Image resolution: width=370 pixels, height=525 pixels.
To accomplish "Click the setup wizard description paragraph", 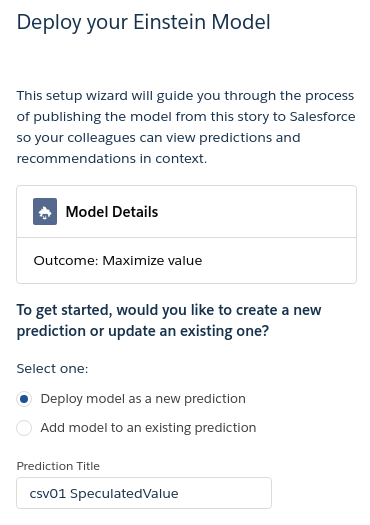I will pyautogui.click(x=186, y=127).
